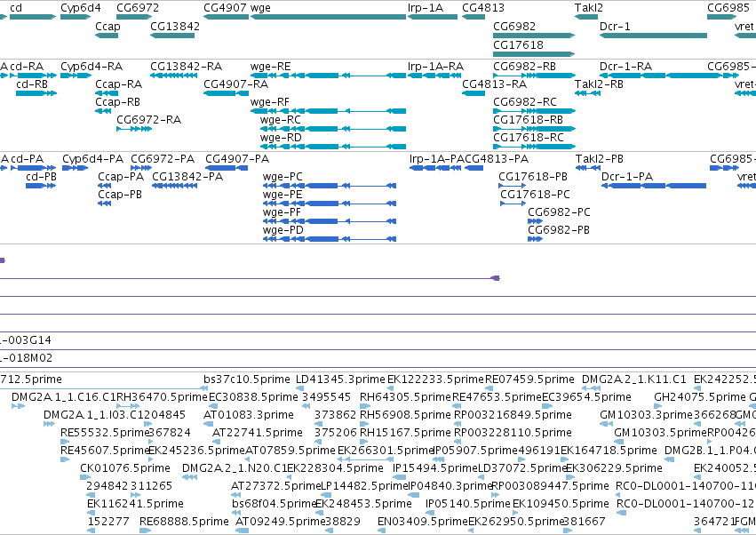Click transcript CG6982-RB
This screenshot has height=535, width=756.
pos(534,76)
